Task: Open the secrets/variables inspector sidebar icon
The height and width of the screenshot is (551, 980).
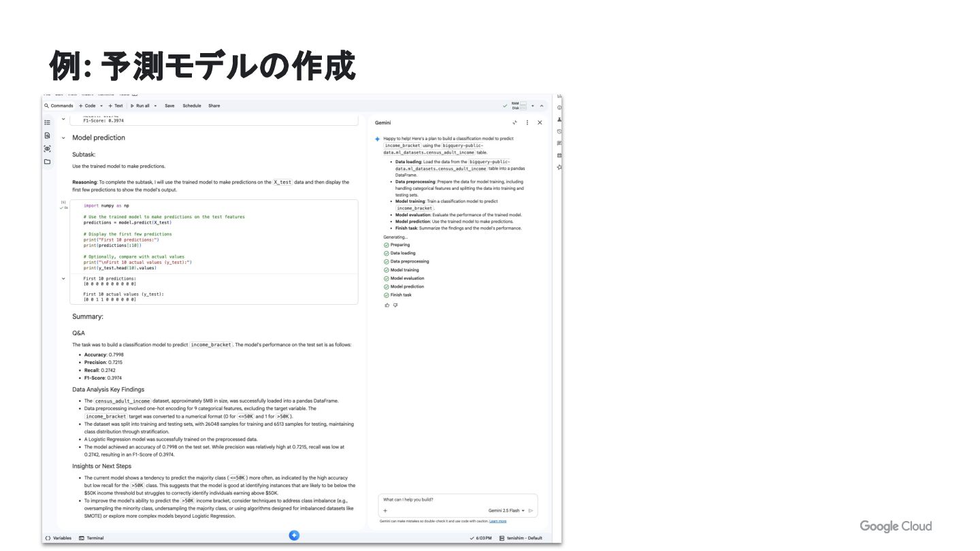Action: tap(47, 148)
